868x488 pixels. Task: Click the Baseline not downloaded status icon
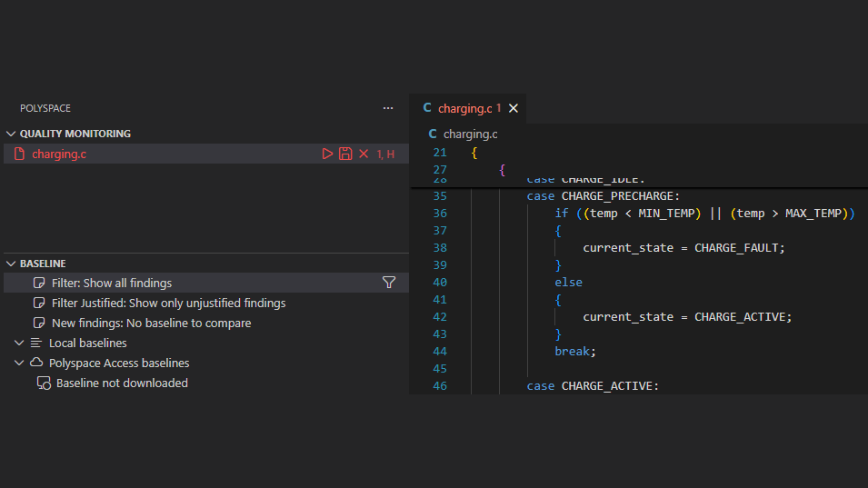pos(44,383)
